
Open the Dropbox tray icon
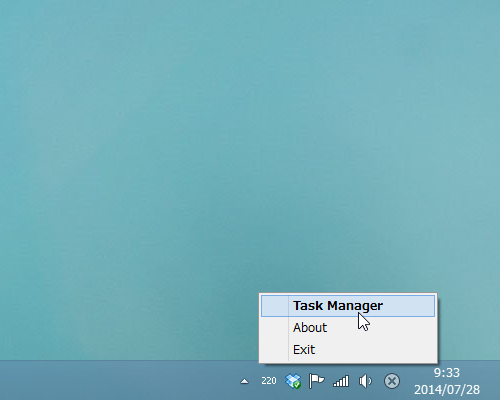293,381
